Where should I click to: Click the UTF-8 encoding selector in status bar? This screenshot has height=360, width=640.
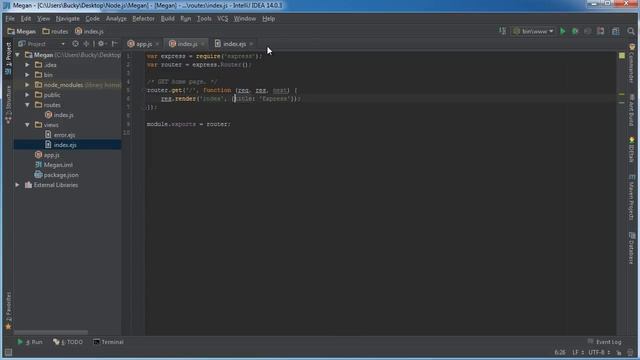[x=599, y=352]
